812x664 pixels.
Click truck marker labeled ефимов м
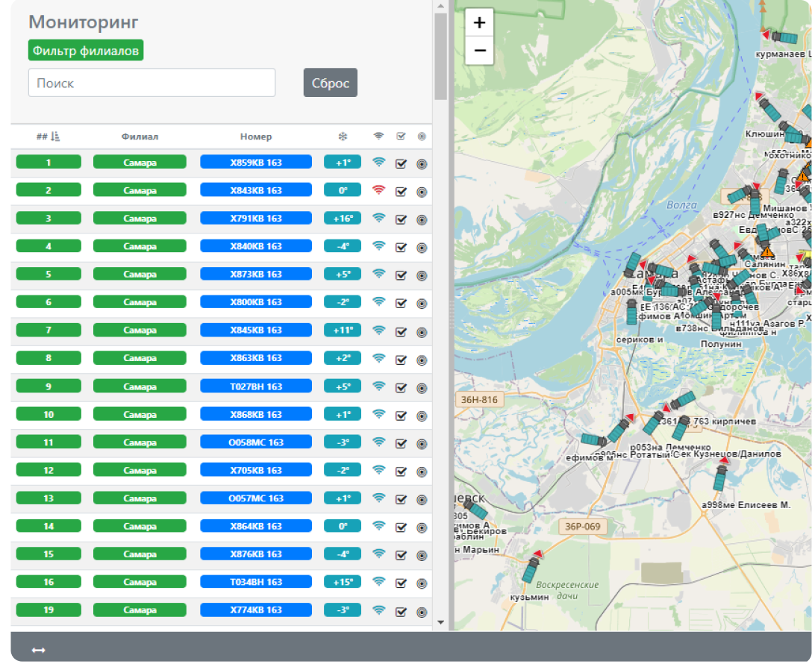[593, 440]
